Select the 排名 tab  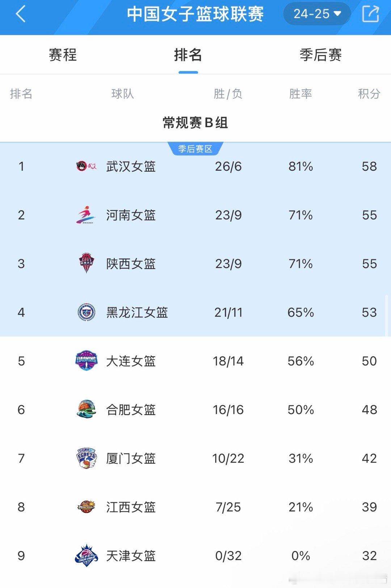(188, 55)
